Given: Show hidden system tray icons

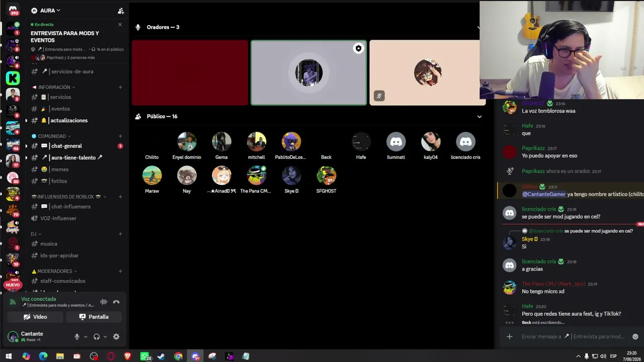Looking at the screenshot, I should [x=578, y=356].
